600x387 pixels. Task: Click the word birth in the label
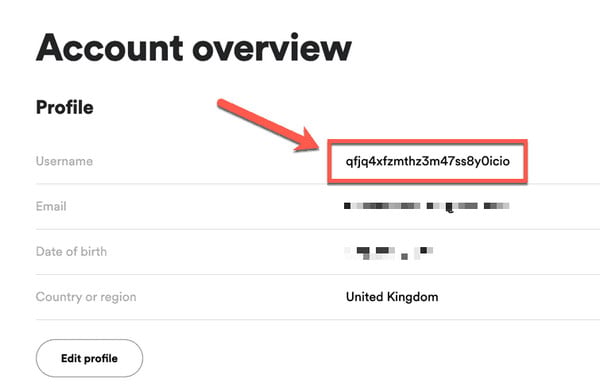click(x=94, y=251)
